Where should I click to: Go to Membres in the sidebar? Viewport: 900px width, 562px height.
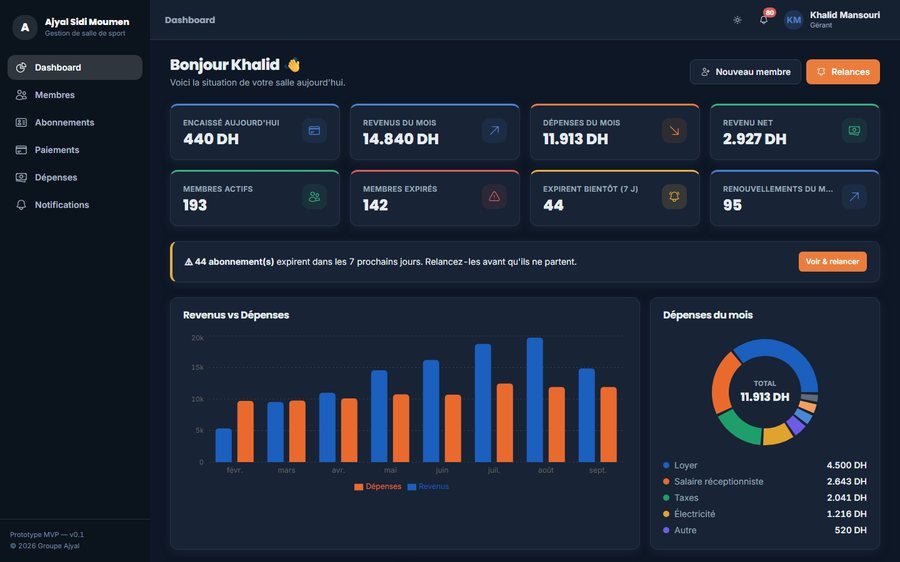[x=75, y=95]
